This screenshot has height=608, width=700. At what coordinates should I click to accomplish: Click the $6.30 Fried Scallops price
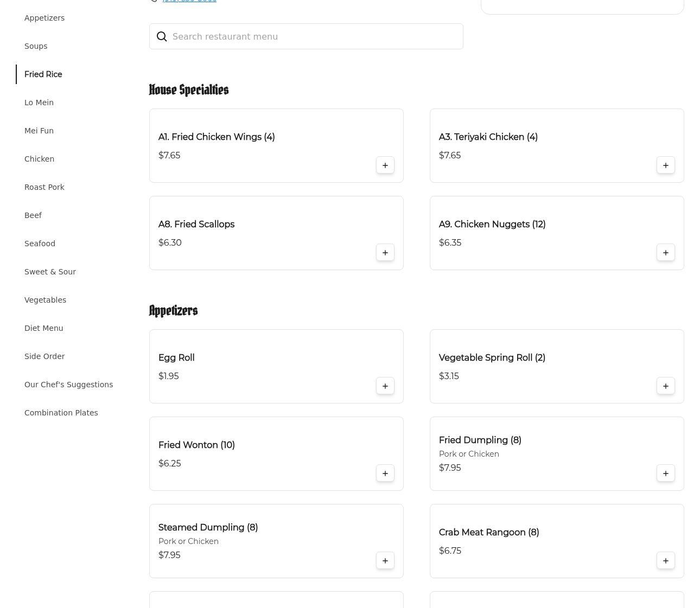(170, 243)
